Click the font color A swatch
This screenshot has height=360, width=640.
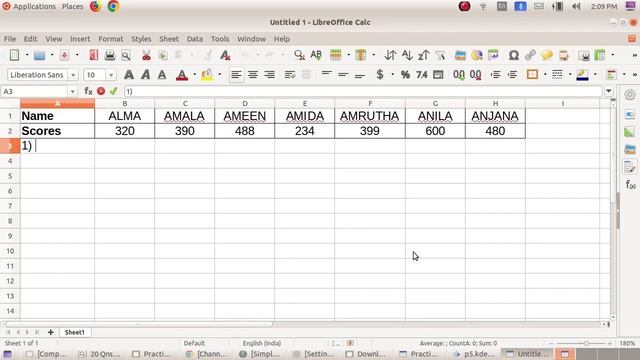(182, 75)
